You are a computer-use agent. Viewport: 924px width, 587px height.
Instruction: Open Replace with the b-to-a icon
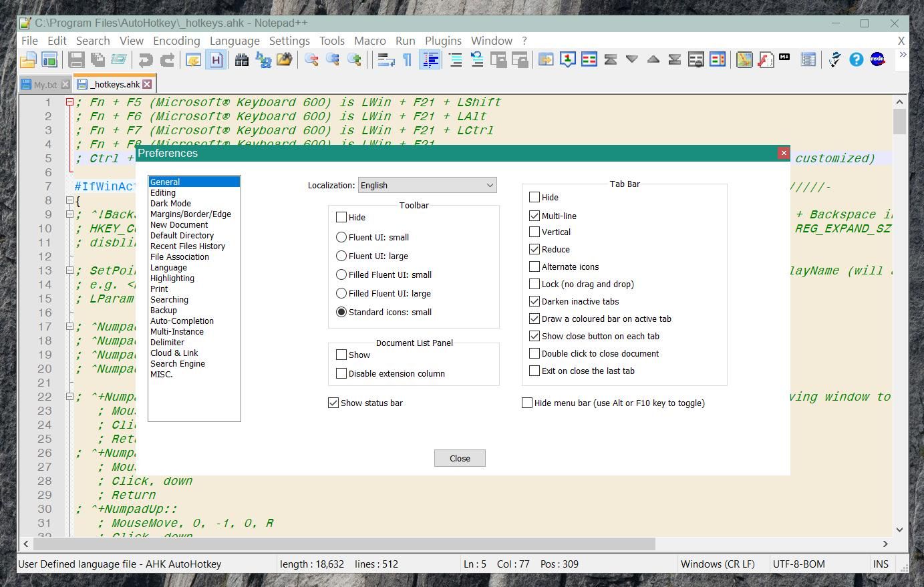point(263,60)
